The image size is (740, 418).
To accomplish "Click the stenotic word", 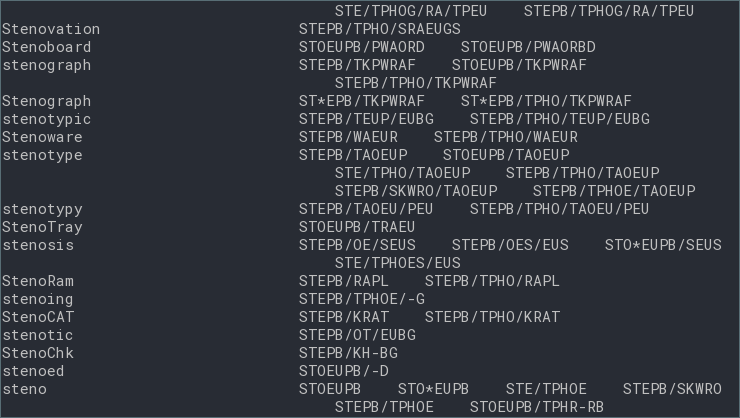I will (38, 335).
